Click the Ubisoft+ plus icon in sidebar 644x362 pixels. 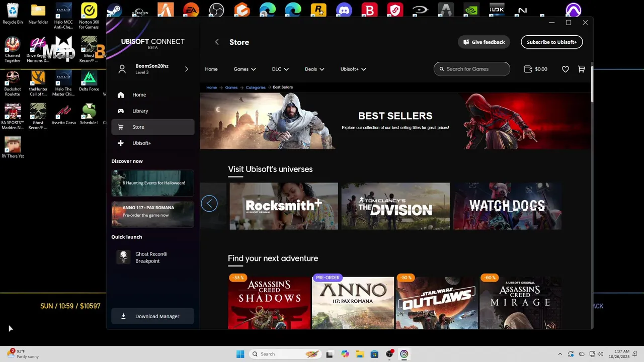pyautogui.click(x=121, y=143)
